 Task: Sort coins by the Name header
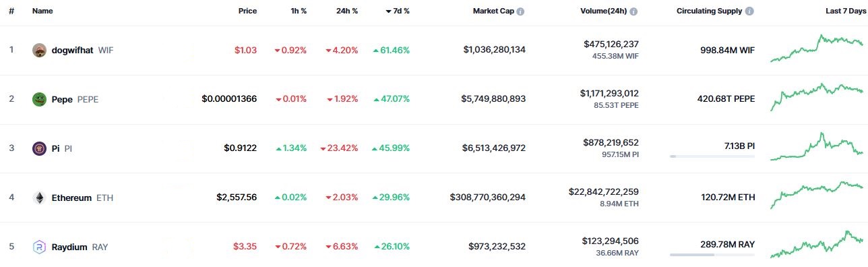point(42,11)
